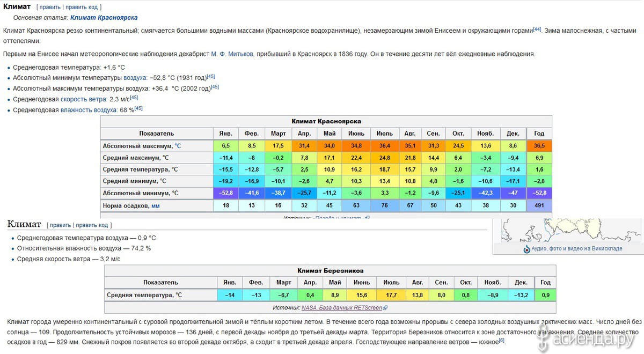Select 'Средний минимум, °C' row label
The image size is (644, 354).
tap(135, 181)
